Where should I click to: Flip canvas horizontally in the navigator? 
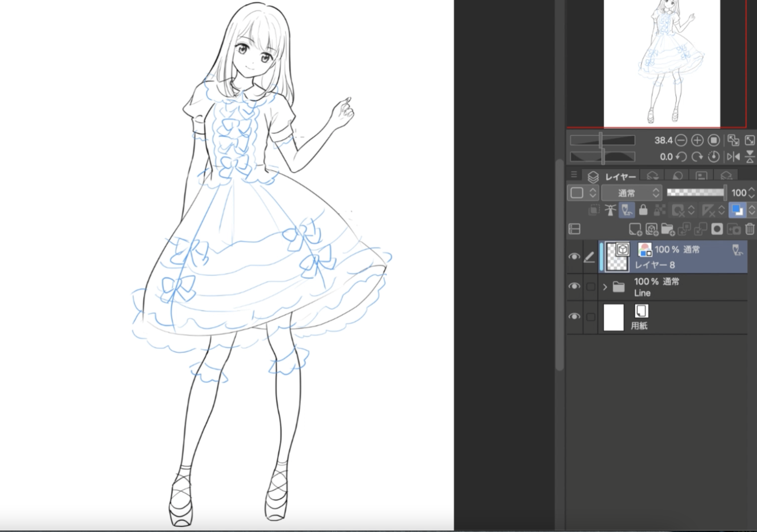pyautogui.click(x=733, y=157)
